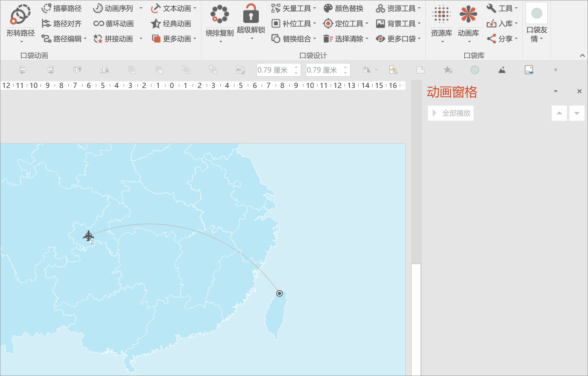
Task: Select the 颜色替换 palette icon
Action: coord(328,8)
